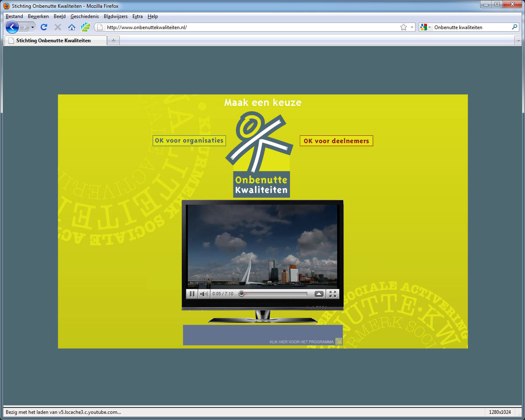Click the video time 0:05 / 7:10
The width and height of the screenshot is (525, 420).
coord(223,294)
